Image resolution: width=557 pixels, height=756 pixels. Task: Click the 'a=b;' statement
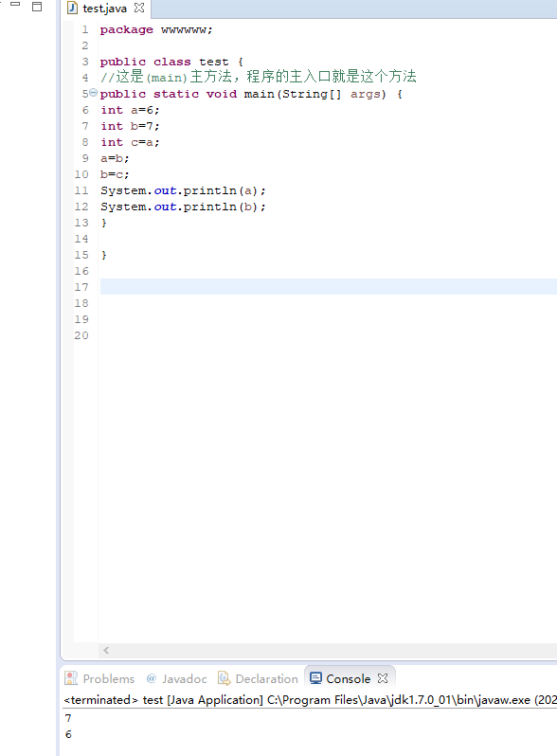[115, 158]
